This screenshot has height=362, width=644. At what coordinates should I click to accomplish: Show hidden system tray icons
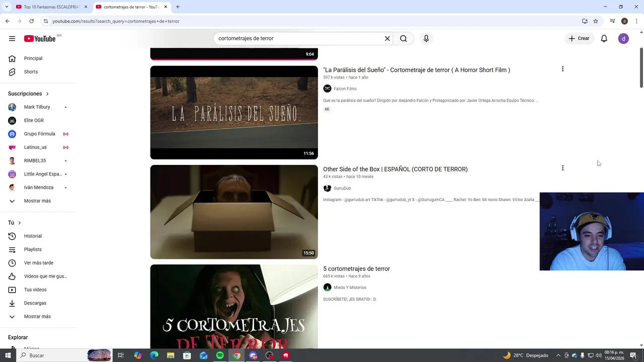click(558, 355)
